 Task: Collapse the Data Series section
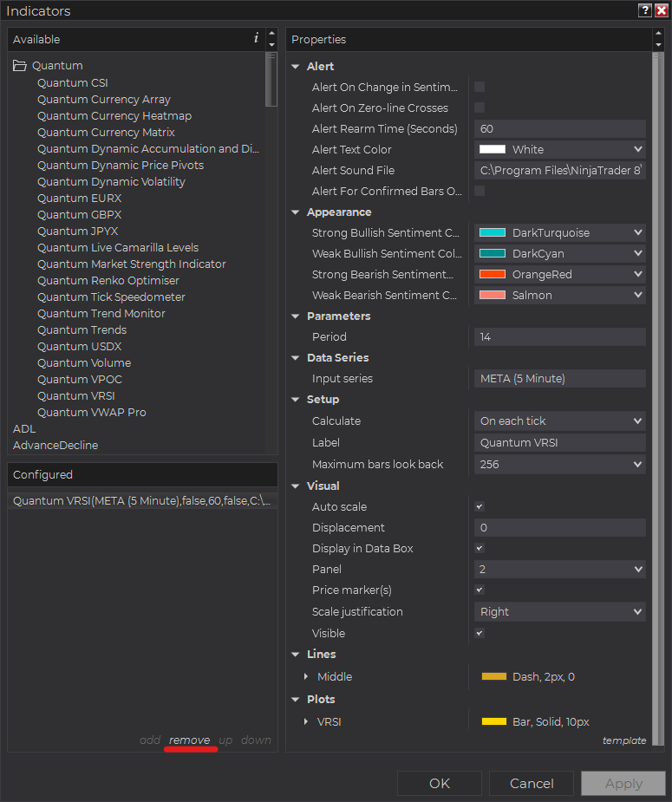click(x=296, y=358)
